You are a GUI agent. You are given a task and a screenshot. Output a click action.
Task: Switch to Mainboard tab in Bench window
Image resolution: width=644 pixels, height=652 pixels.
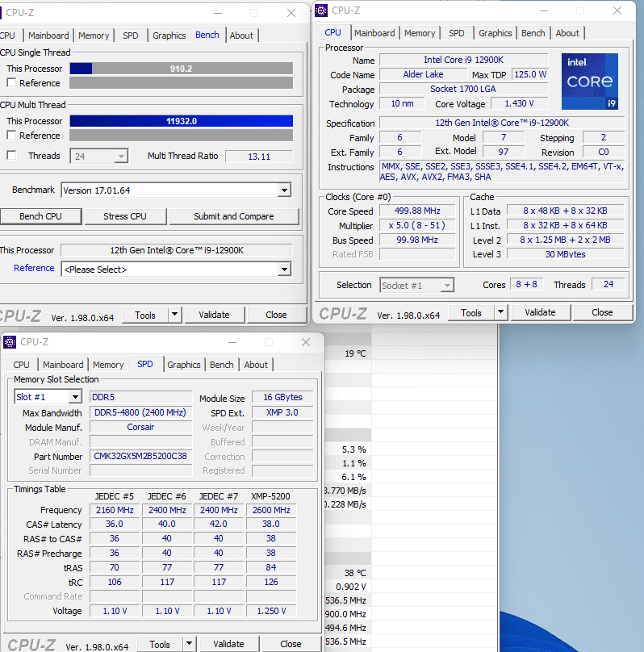[x=48, y=36]
